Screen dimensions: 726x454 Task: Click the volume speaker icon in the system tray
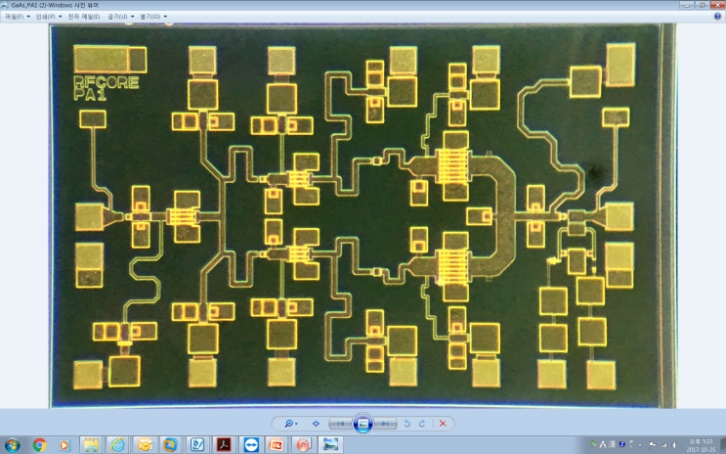pos(675,445)
